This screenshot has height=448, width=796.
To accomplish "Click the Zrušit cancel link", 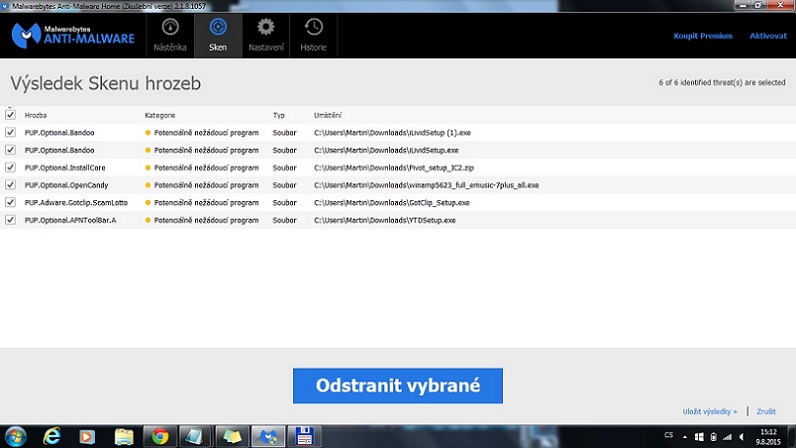I will tap(766, 411).
